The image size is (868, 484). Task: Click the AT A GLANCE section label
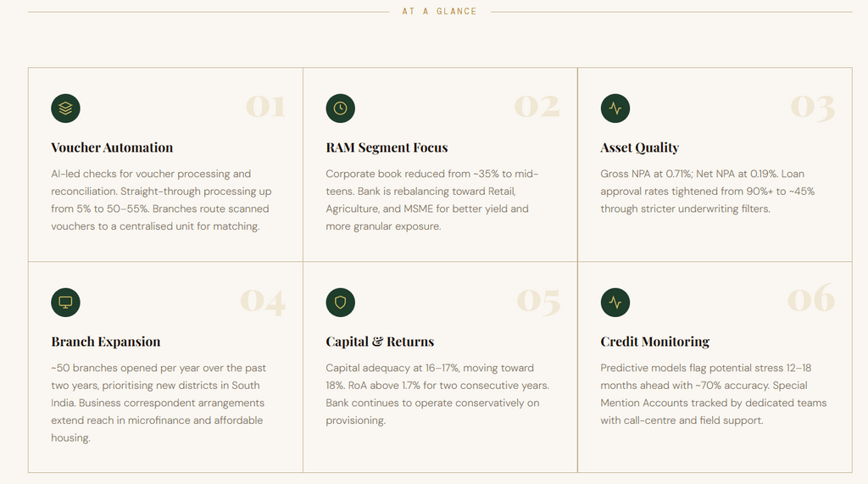439,12
